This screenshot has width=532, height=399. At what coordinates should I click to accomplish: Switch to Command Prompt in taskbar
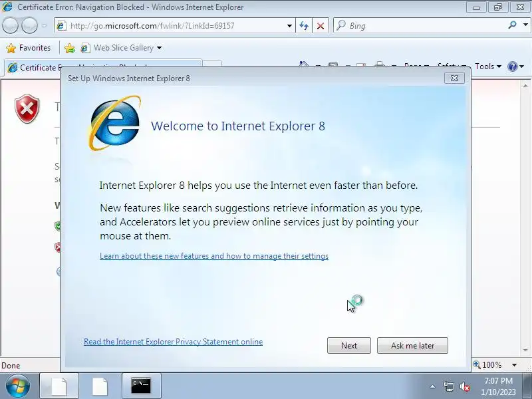pyautogui.click(x=141, y=386)
